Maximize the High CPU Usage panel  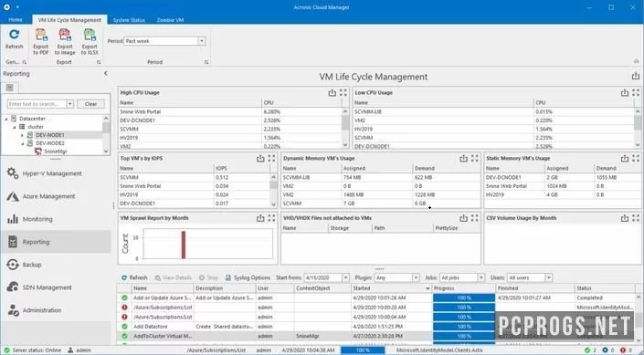tap(343, 93)
